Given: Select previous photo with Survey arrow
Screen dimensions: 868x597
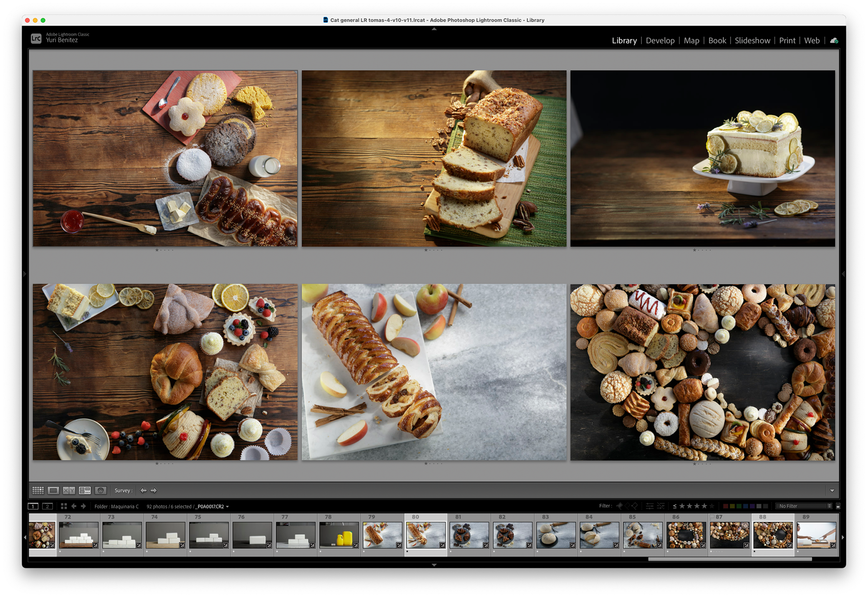Looking at the screenshot, I should pyautogui.click(x=143, y=490).
